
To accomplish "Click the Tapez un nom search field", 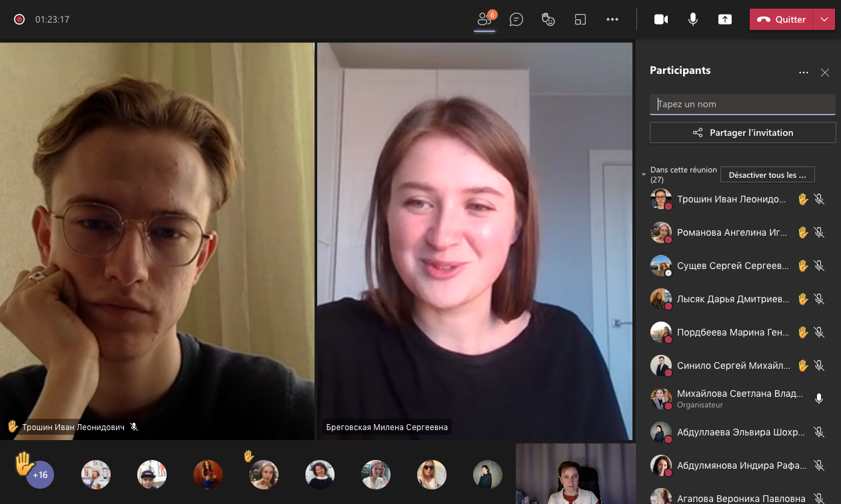I will coord(742,104).
